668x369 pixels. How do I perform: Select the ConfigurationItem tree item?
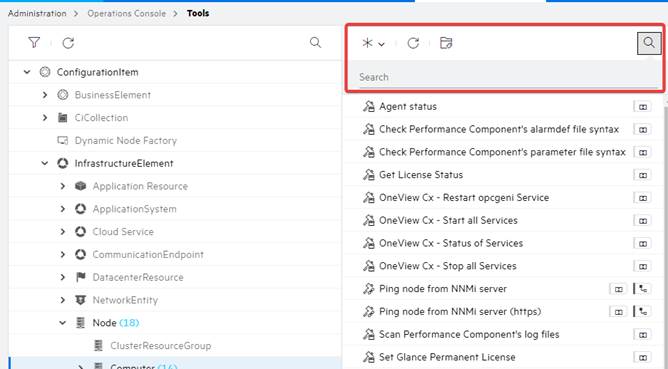(98, 72)
